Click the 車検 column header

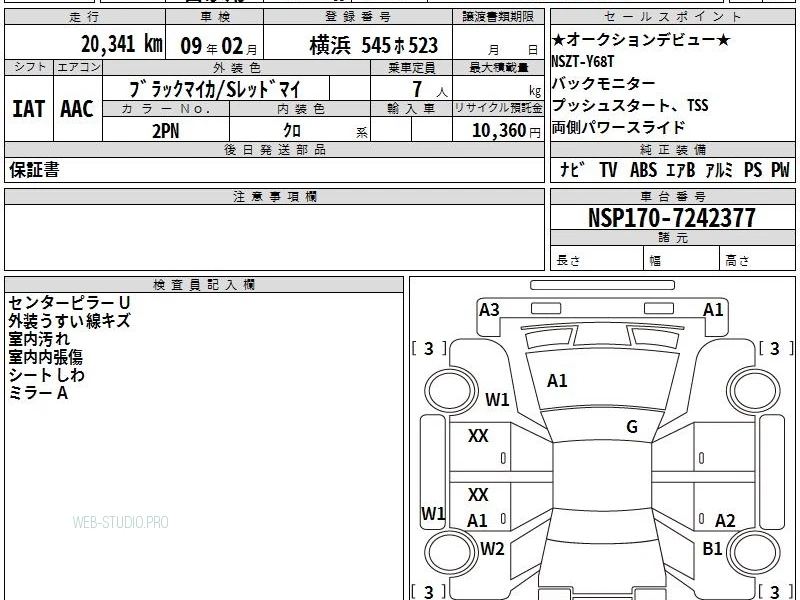(215, 17)
